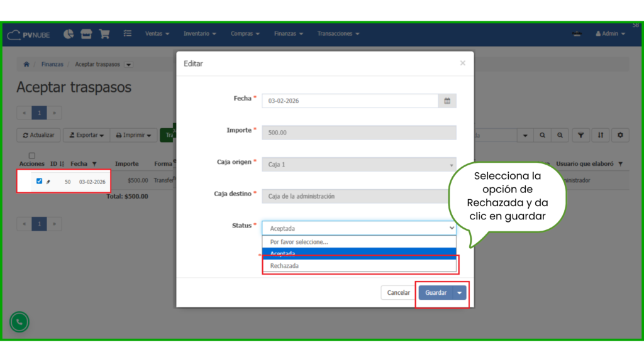Open the calendar picker beside Fecha
This screenshot has height=362, width=644.
tap(447, 101)
